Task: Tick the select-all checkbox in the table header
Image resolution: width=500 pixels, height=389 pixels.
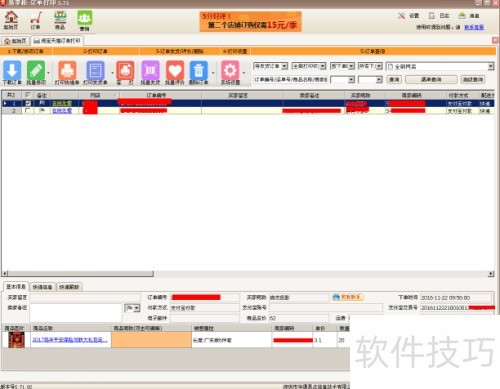Action: click(x=28, y=95)
